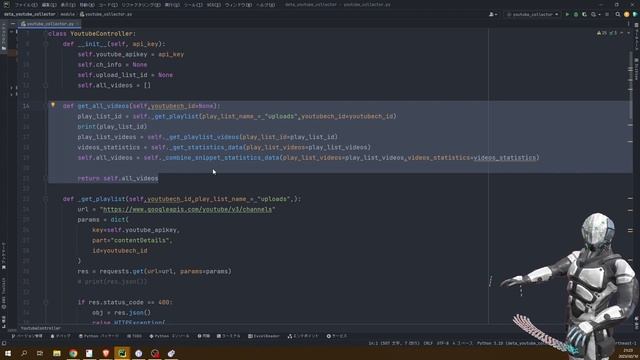The height and width of the screenshot is (360, 640).
Task: Change UTF-8 encoding in status bar
Action: click(442, 343)
